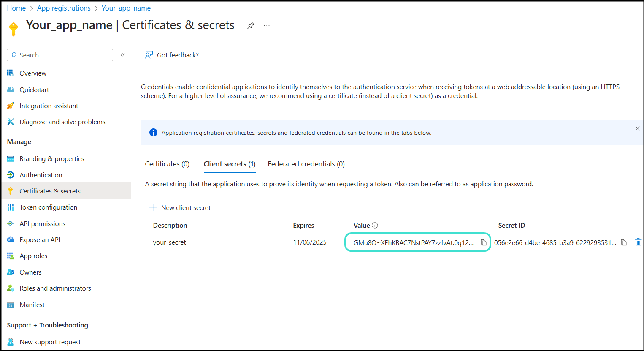
Task: Switch to Certificates (0) tab
Action: tap(167, 164)
